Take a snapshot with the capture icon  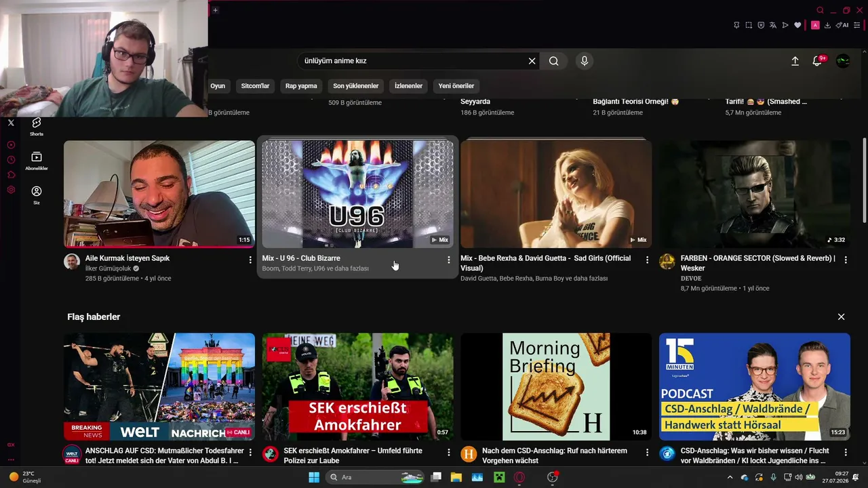coord(749,25)
